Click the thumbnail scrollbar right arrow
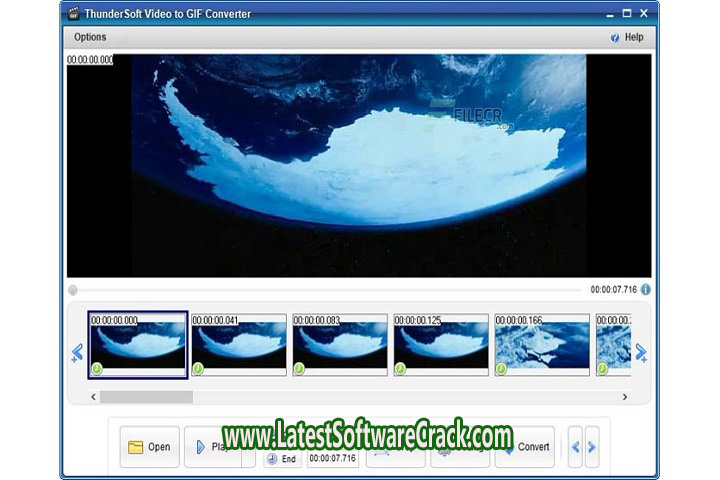Image resolution: width=720 pixels, height=480 pixels. point(625,397)
